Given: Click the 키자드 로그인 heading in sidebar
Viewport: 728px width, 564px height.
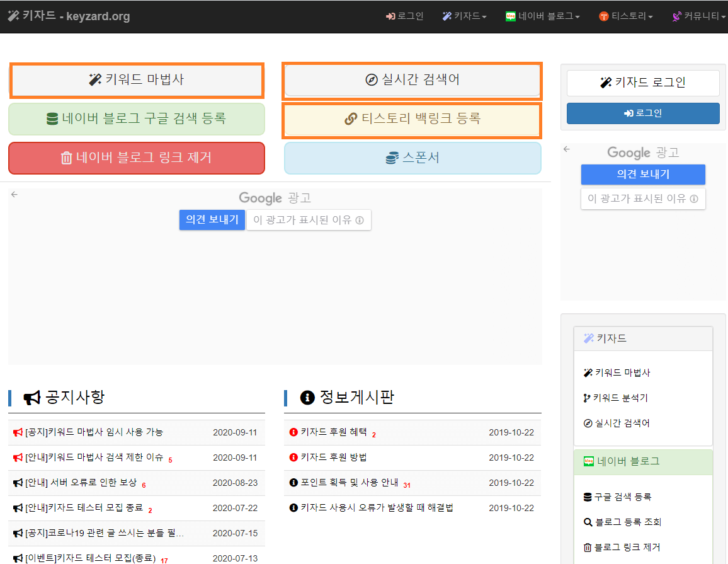Looking at the screenshot, I should tap(643, 83).
